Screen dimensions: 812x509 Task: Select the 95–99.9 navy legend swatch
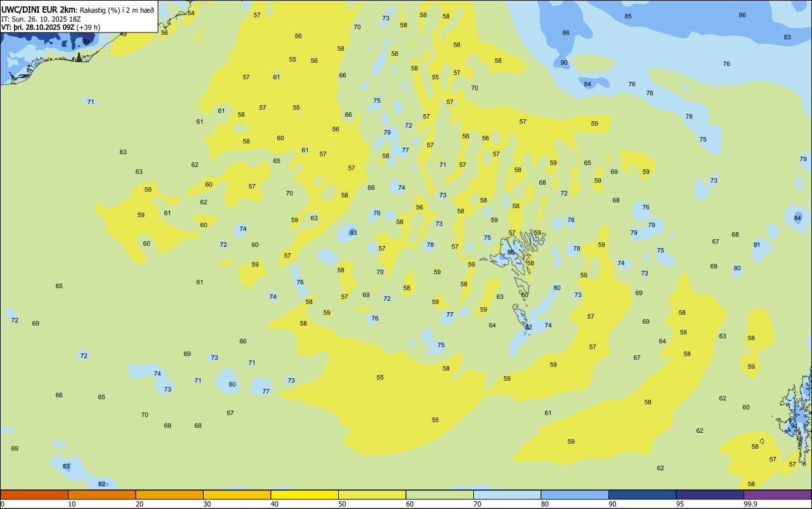710,494
